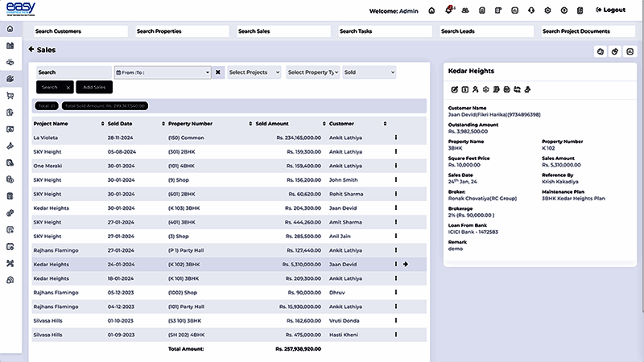Click the link chain icon in left sidebar
This screenshot has width=644, height=362.
tap(10, 213)
